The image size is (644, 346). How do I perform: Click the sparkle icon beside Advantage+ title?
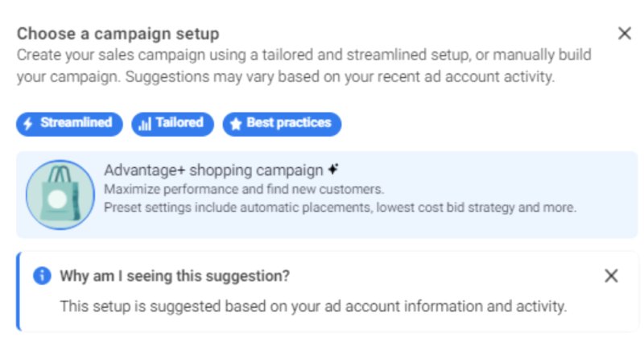tap(333, 170)
